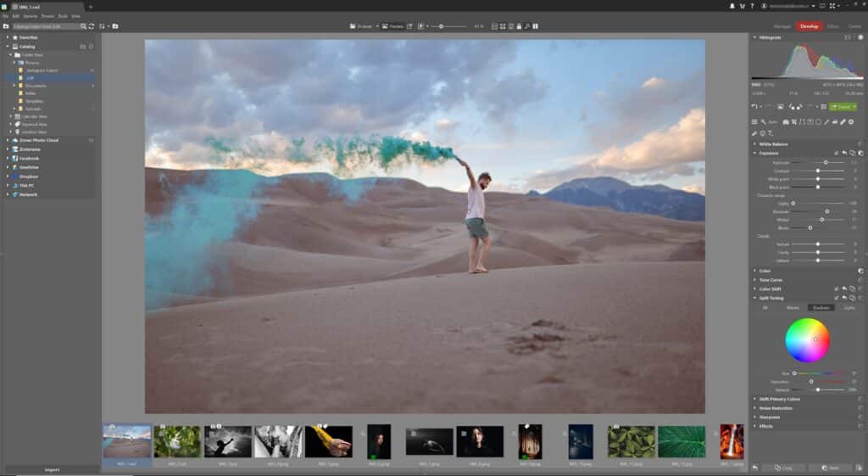This screenshot has height=476, width=868.
Task: Select the green leaf filmstrip thumbnail
Action: point(682,442)
